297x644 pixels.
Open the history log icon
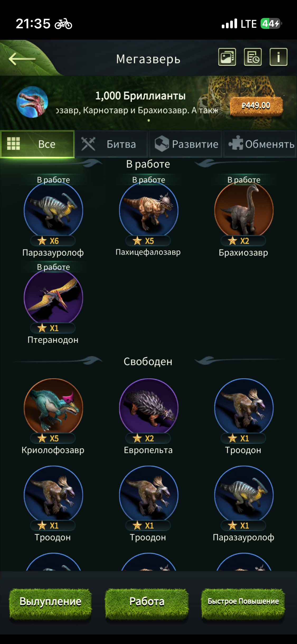click(253, 57)
